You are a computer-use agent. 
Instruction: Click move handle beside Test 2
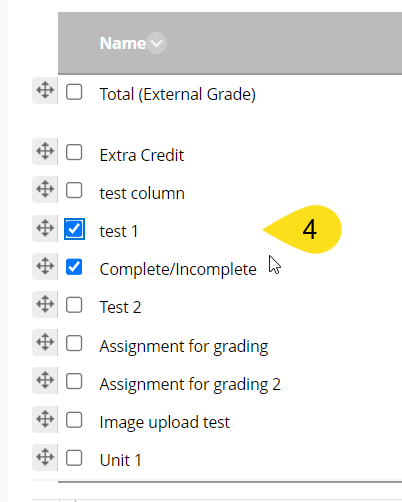point(45,305)
